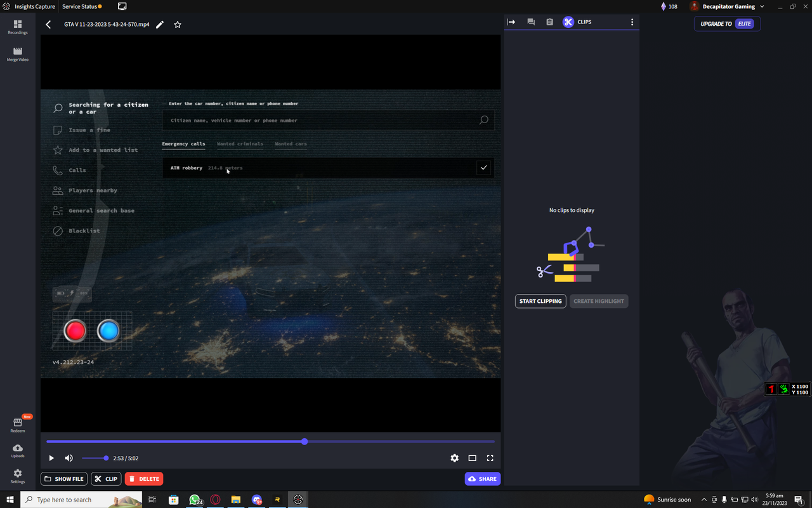Click the Show File button

coord(64,479)
